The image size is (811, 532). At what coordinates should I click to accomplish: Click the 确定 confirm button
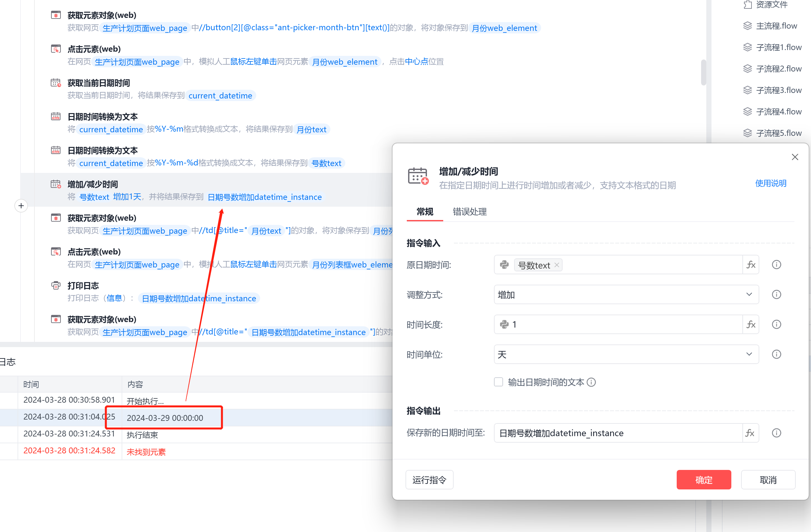click(704, 480)
